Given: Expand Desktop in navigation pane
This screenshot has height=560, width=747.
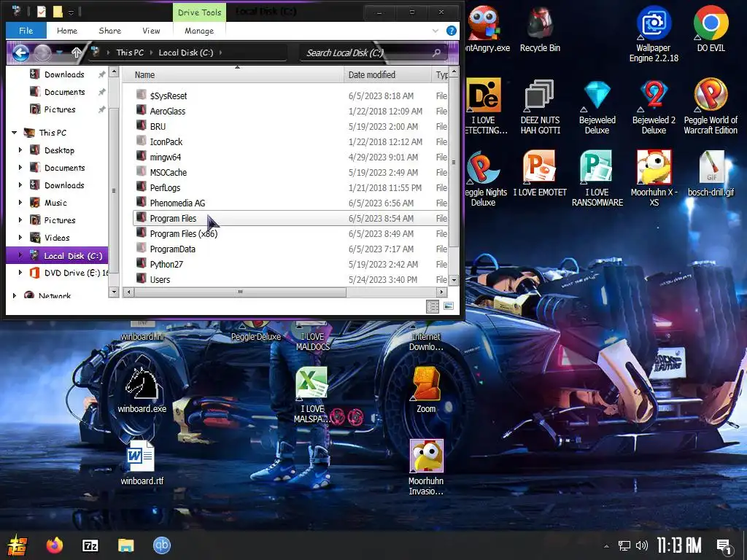Looking at the screenshot, I should [x=20, y=150].
